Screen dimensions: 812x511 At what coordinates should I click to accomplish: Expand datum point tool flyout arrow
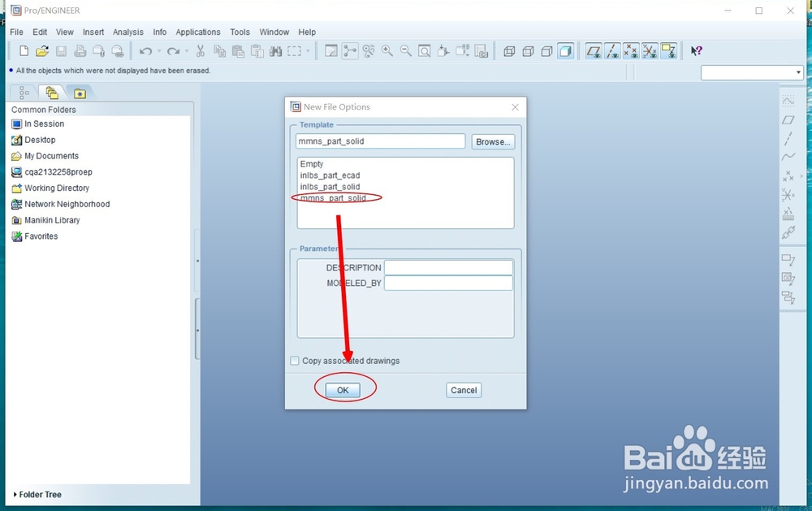point(801,175)
